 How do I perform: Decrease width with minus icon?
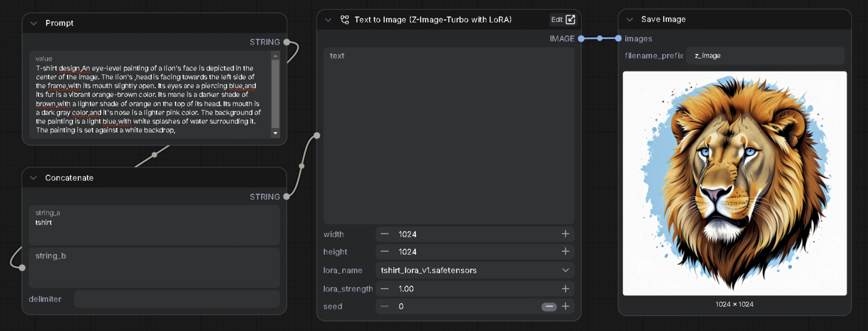click(x=384, y=234)
